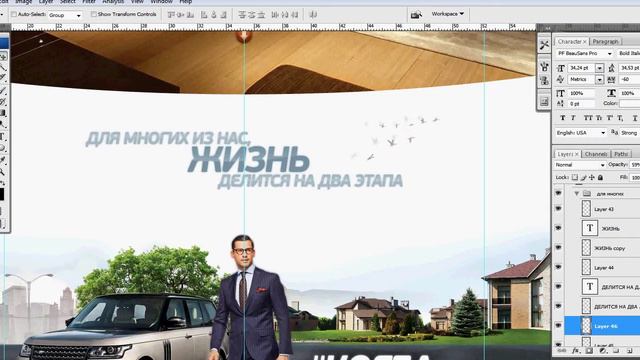Enable the Auto-Select checkbox
Viewport: 640px width, 360px height.
pyautogui.click(x=14, y=14)
